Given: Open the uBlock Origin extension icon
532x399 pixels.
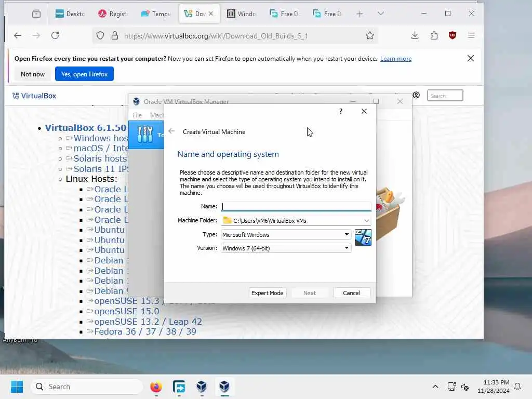Looking at the screenshot, I should tap(453, 35).
